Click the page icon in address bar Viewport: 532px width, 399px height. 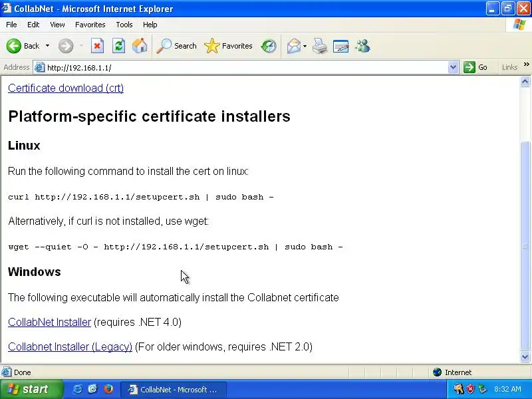tap(40, 67)
